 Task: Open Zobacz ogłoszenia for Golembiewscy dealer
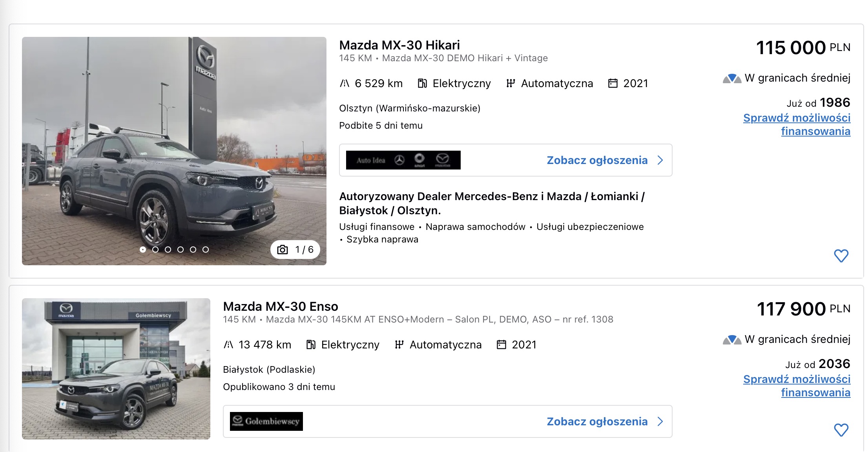pyautogui.click(x=597, y=421)
